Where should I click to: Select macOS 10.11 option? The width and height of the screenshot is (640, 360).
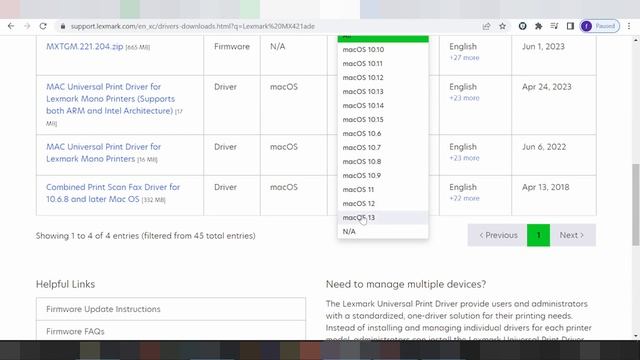383,63
